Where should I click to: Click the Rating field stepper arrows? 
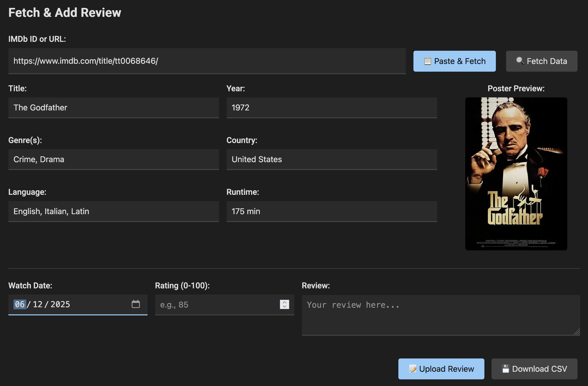coord(285,304)
